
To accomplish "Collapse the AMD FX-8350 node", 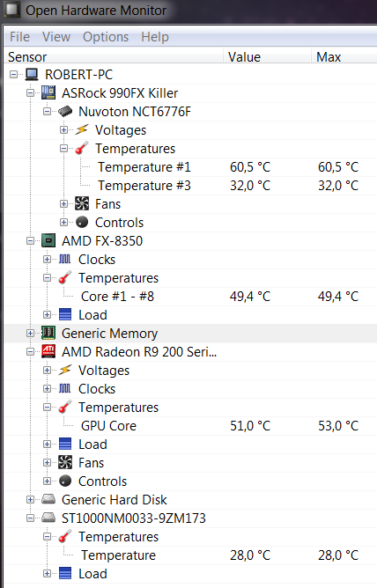I will click(30, 241).
